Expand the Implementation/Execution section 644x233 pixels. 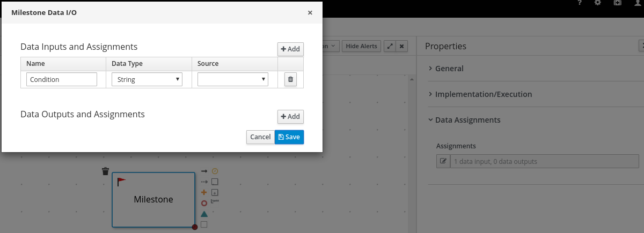point(483,94)
